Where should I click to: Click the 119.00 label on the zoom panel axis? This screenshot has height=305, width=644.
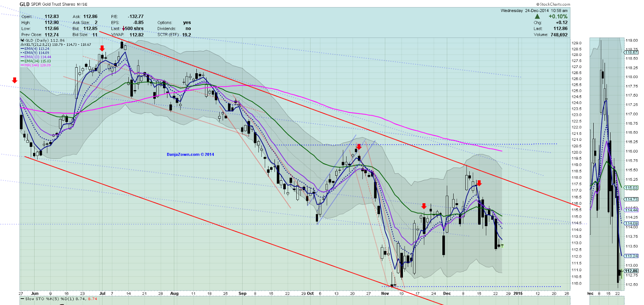[x=632, y=40]
